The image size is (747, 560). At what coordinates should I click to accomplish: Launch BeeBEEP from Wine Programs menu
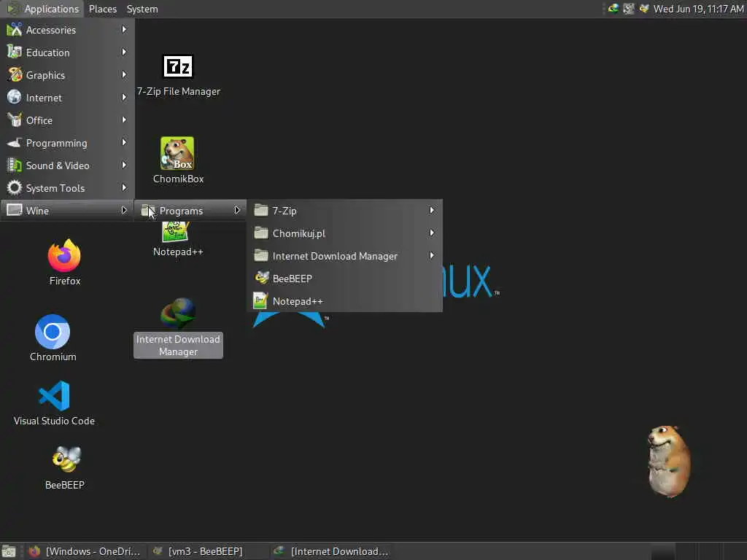(344, 279)
